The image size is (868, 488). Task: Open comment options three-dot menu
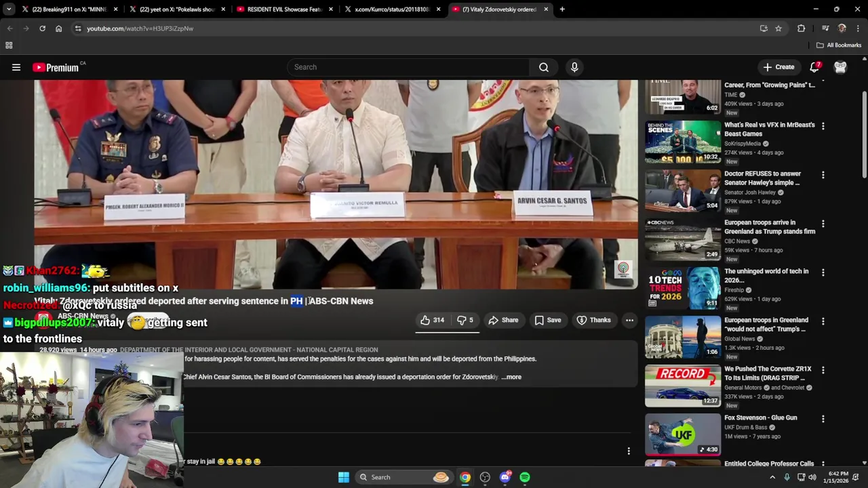(629, 451)
